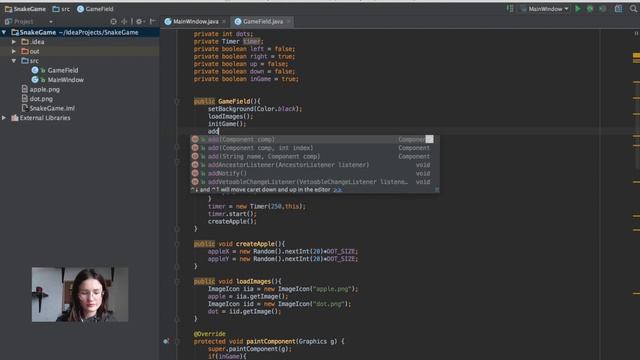Click 'private boolean inGame = true;' line
This screenshot has width=640, height=360.
pyautogui.click(x=246, y=79)
